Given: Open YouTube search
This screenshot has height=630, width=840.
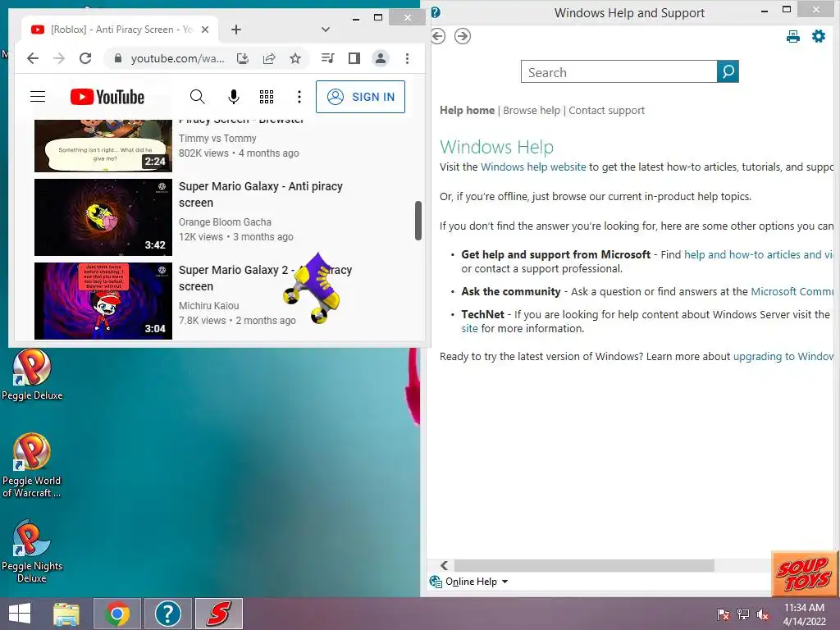Looking at the screenshot, I should pyautogui.click(x=197, y=97).
